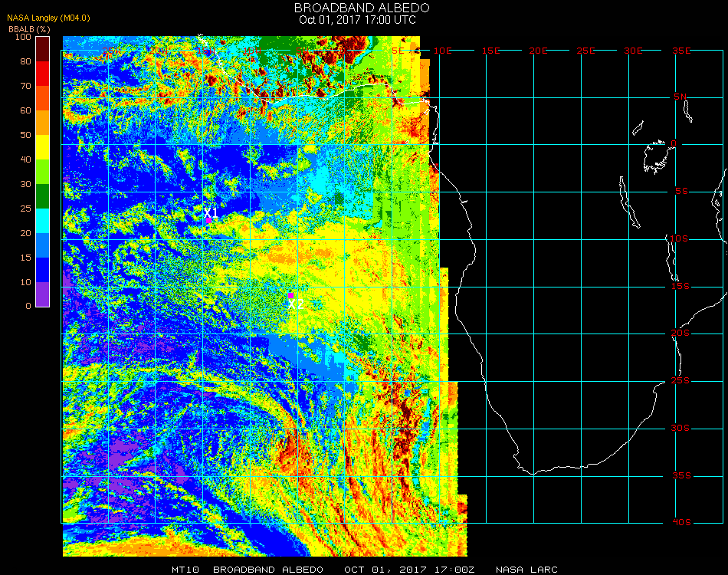Click the 40S latitude label
Viewport: 728px width, 575px height.
point(681,523)
